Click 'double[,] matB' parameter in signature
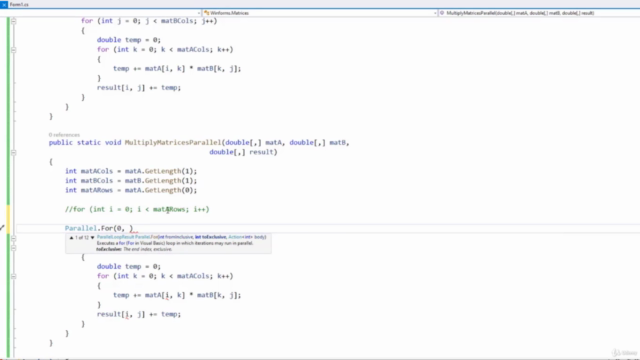 coord(318,142)
